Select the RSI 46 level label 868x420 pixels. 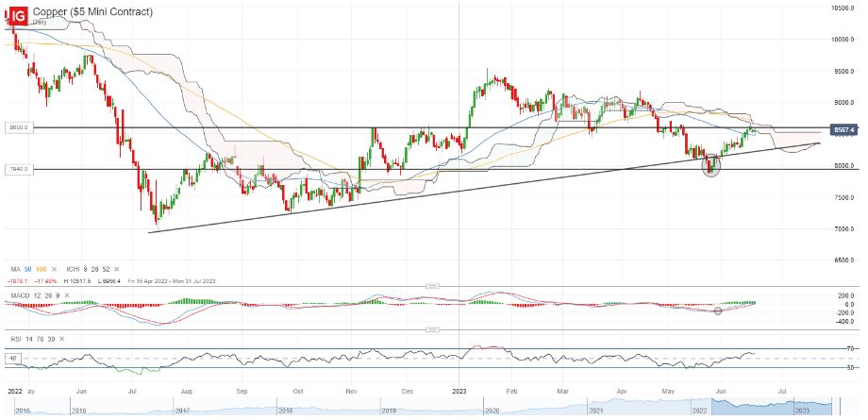click(x=11, y=359)
